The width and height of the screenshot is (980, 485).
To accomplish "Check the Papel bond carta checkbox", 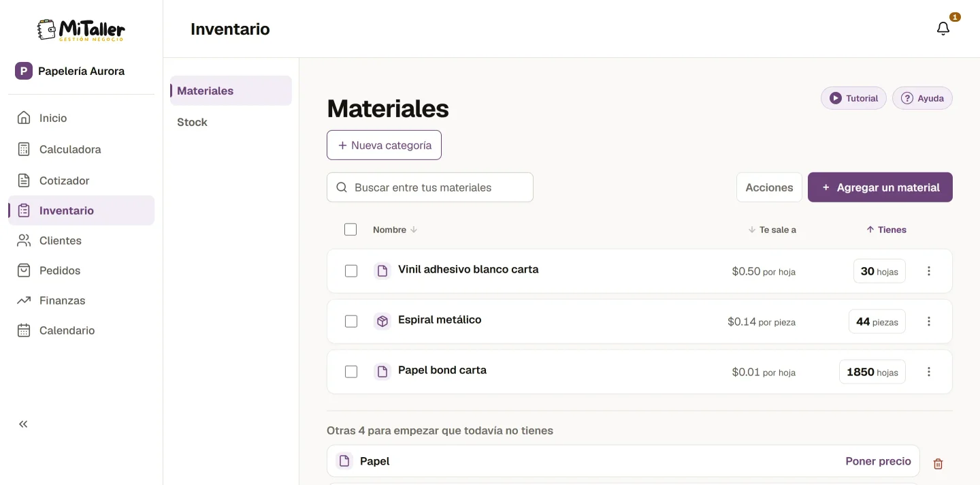I will pyautogui.click(x=351, y=372).
